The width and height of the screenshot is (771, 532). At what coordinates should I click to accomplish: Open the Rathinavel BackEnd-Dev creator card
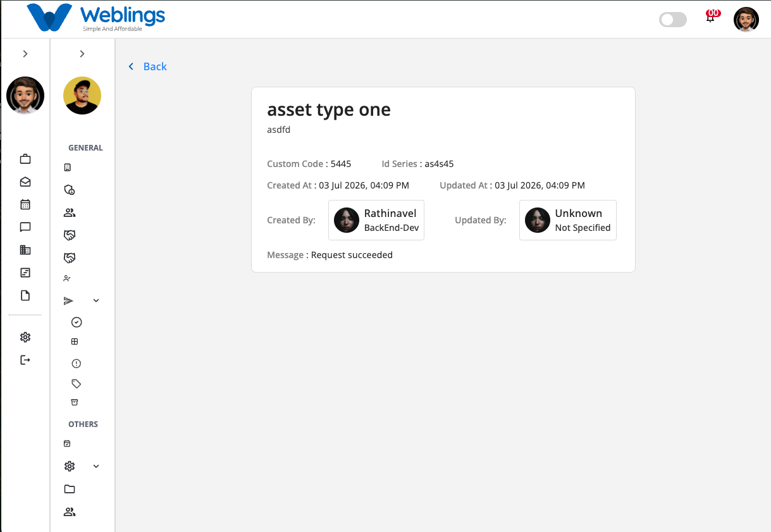[376, 220]
